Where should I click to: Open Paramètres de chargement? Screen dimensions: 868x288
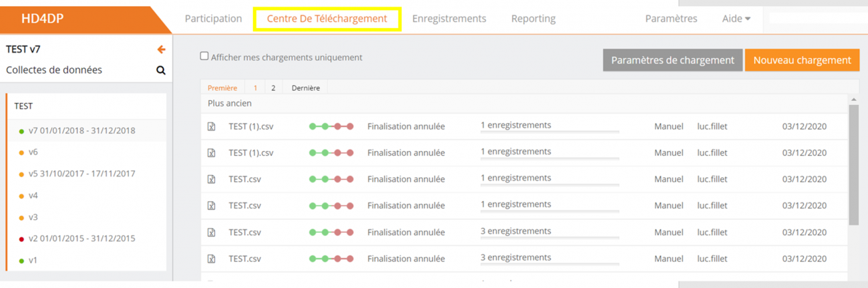pyautogui.click(x=672, y=60)
